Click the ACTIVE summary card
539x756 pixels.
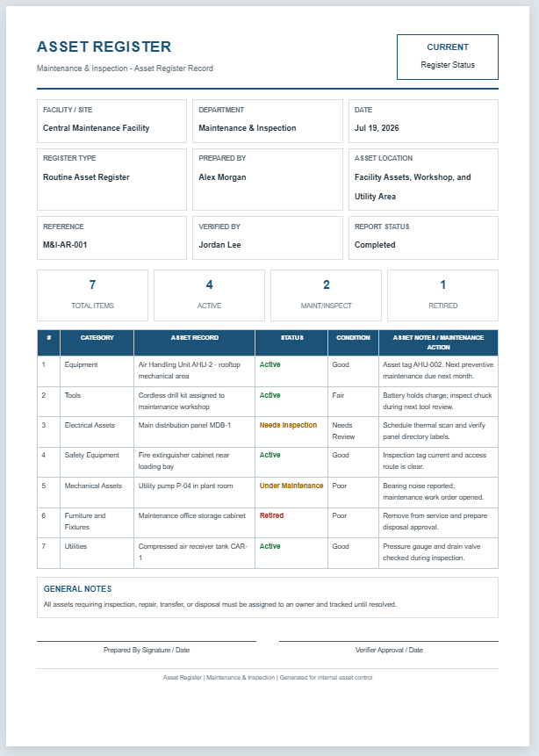(x=209, y=295)
